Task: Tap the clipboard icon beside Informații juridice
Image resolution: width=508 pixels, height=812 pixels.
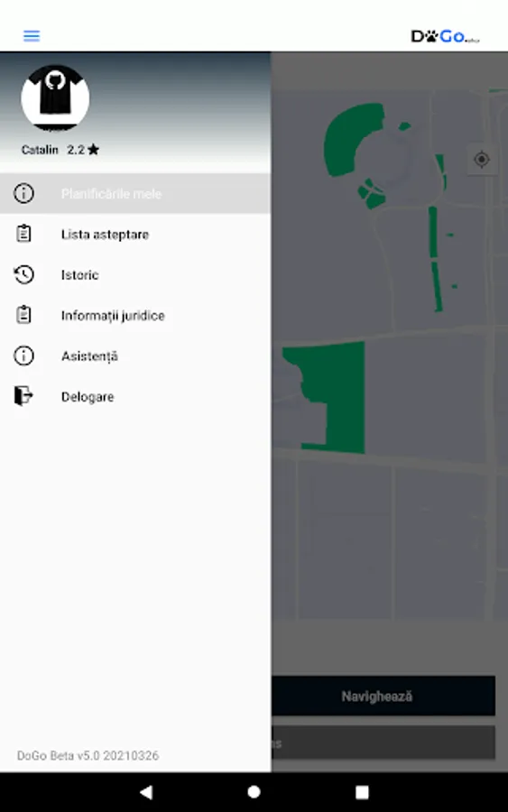Action: pyautogui.click(x=23, y=315)
